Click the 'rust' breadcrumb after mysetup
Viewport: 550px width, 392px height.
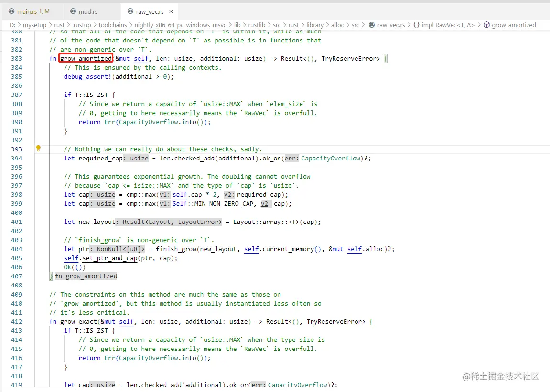pos(59,25)
